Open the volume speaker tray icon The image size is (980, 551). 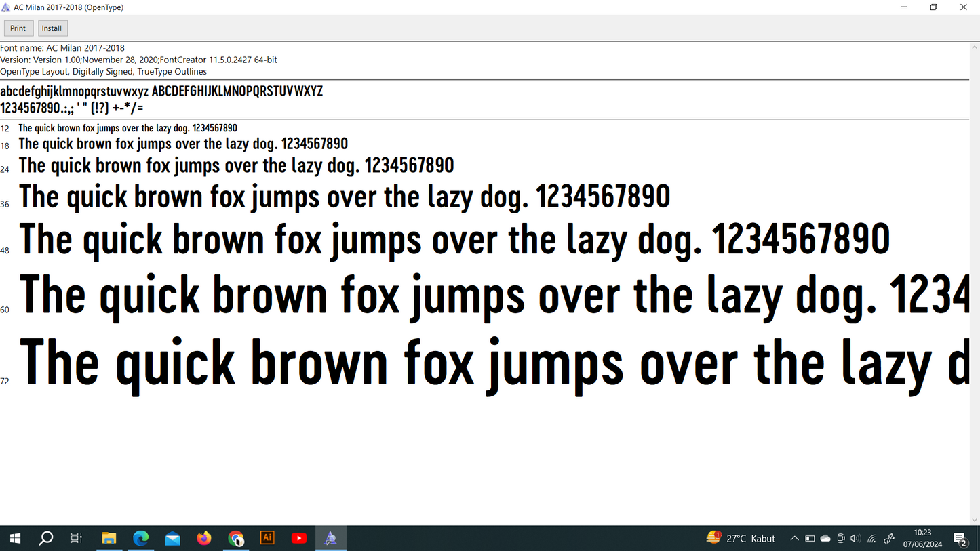(855, 538)
